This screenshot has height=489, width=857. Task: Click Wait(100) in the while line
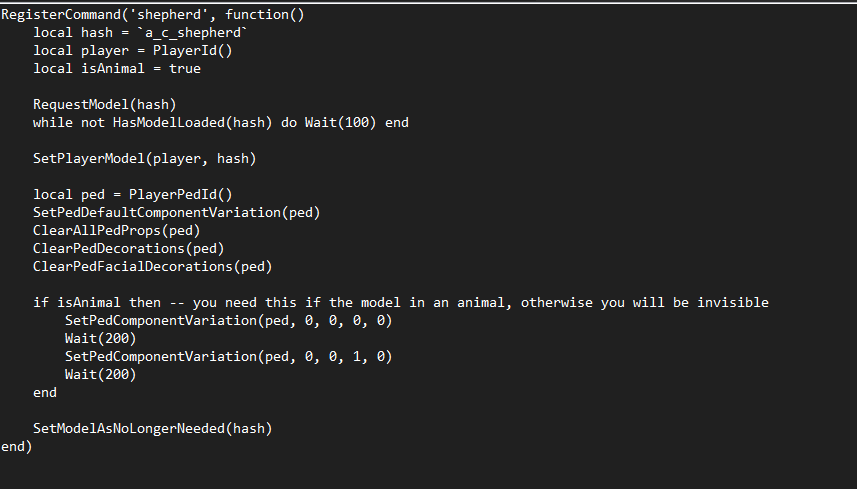click(x=341, y=123)
